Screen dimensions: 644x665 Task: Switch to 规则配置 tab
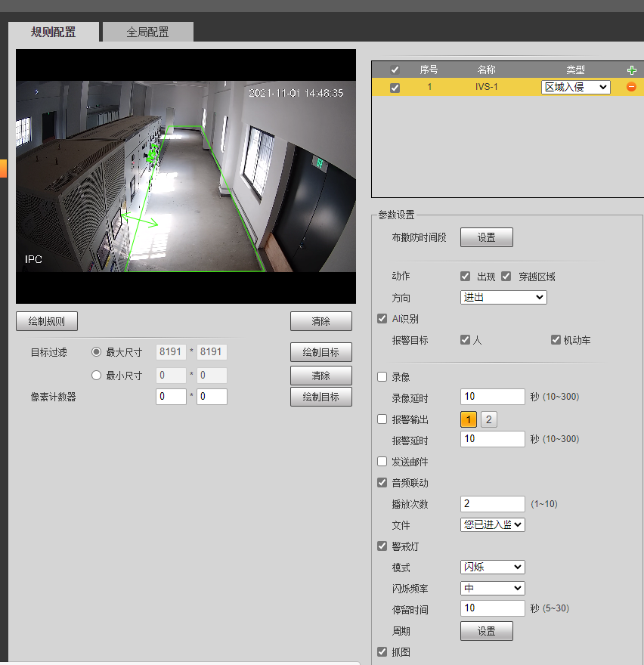click(x=54, y=32)
